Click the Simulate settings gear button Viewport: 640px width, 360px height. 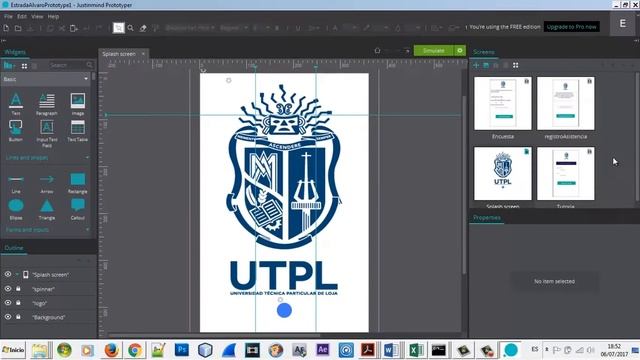coord(460,51)
